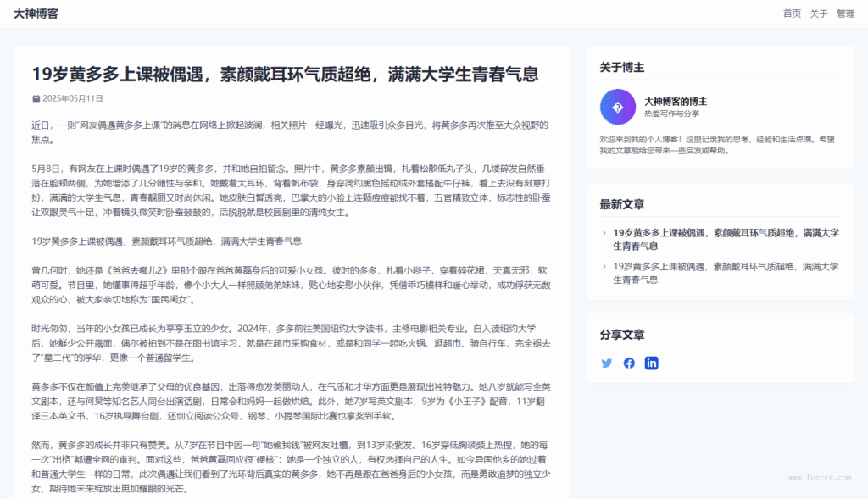
Task: Share article via Twitter icon
Action: tap(607, 363)
